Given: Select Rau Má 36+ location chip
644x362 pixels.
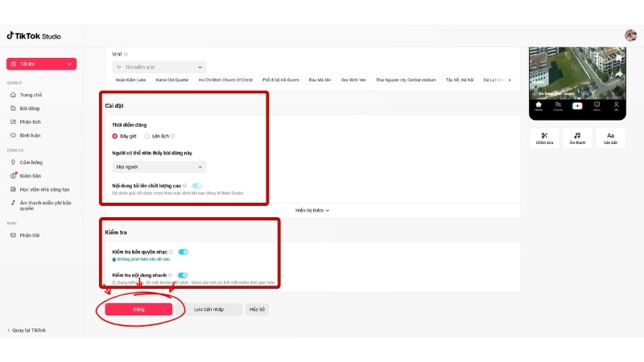Looking at the screenshot, I should pyautogui.click(x=320, y=80).
